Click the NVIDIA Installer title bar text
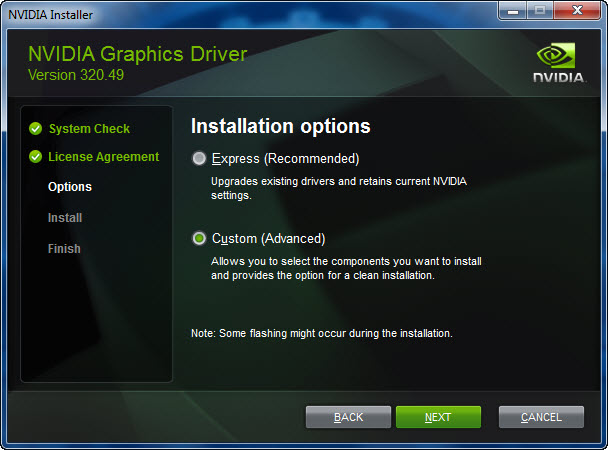This screenshot has width=608, height=450. coord(50,15)
